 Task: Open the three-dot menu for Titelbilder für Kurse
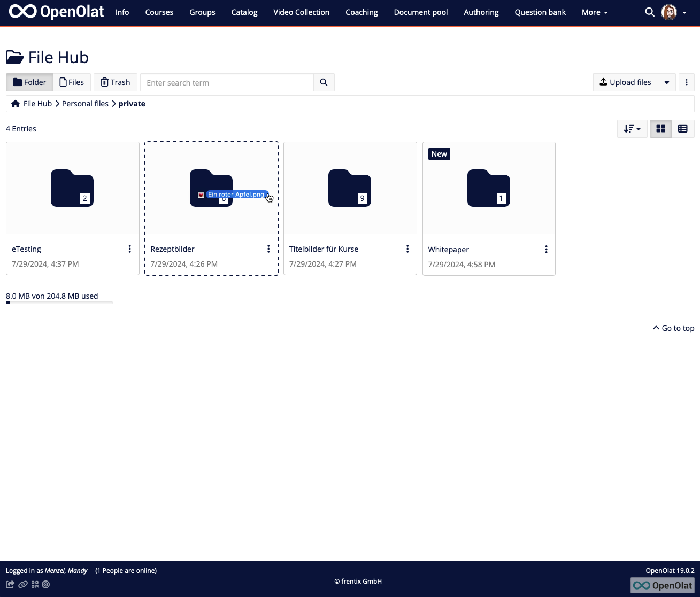click(407, 249)
